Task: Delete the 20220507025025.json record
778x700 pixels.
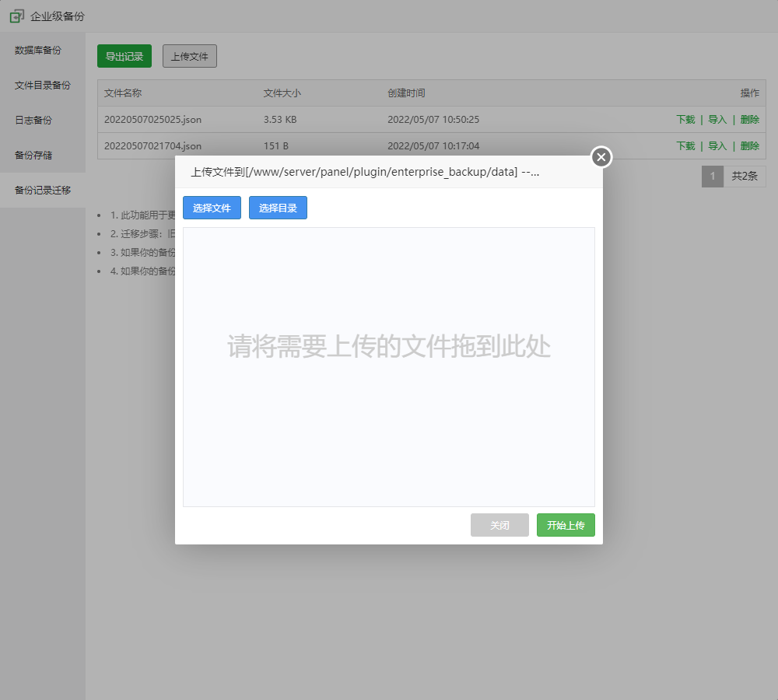Action: click(750, 120)
